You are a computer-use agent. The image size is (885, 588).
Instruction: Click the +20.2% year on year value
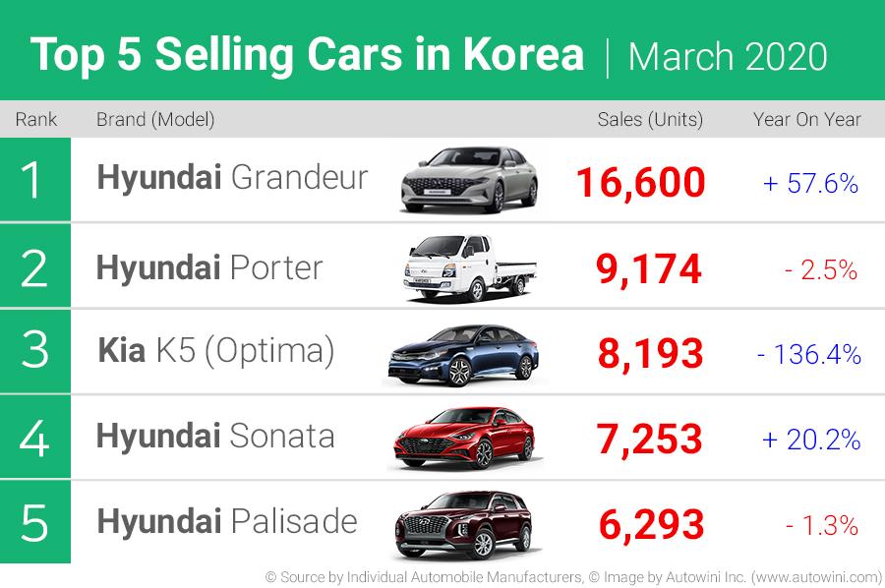(811, 439)
